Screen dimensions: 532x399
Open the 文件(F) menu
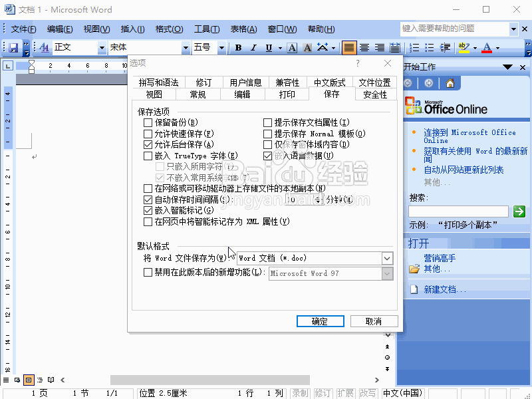pyautogui.click(x=23, y=29)
